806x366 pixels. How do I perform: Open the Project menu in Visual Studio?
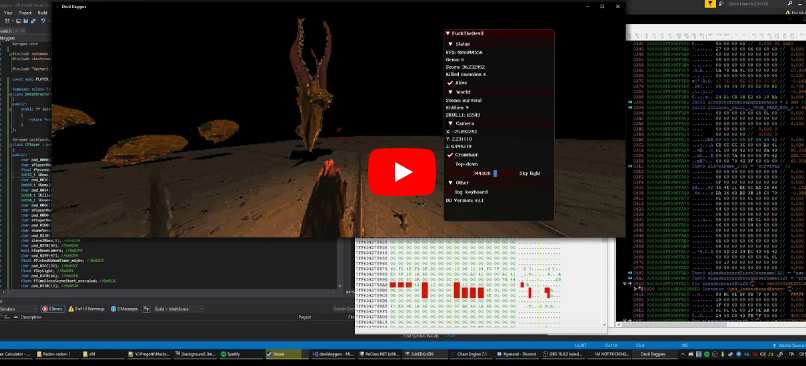(25, 13)
